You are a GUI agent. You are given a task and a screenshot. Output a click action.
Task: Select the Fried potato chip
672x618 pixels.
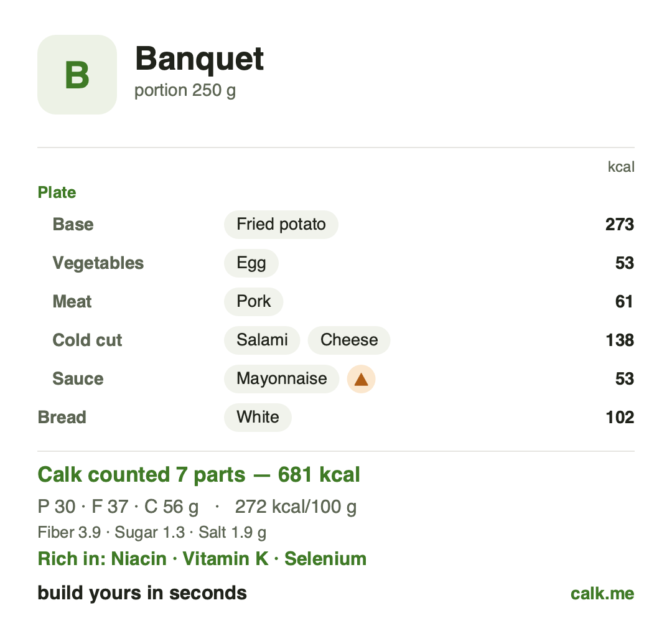tap(281, 225)
